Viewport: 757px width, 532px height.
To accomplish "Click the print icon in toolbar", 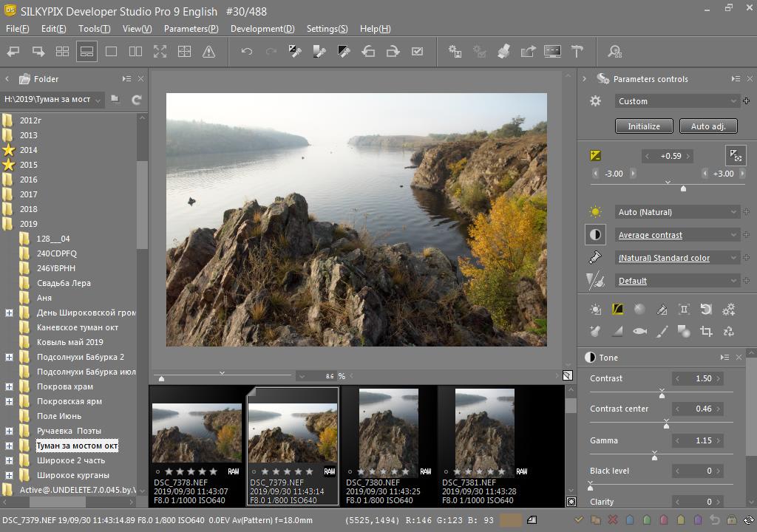I will point(503,52).
